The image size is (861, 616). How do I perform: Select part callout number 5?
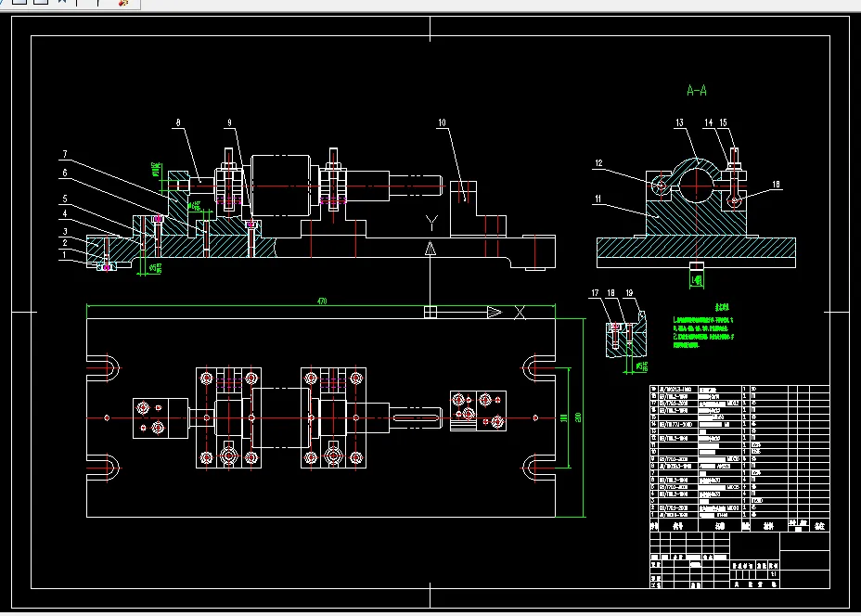pos(65,199)
